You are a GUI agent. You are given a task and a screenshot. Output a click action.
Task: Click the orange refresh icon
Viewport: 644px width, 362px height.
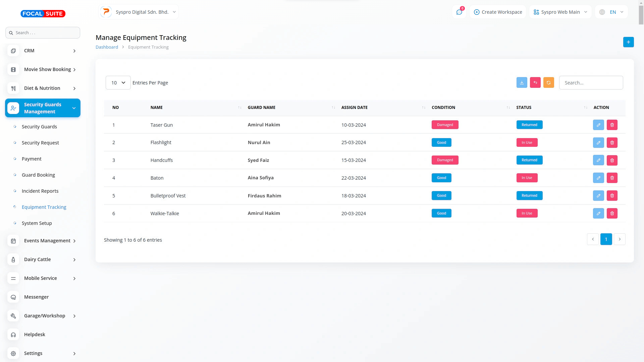point(548,82)
